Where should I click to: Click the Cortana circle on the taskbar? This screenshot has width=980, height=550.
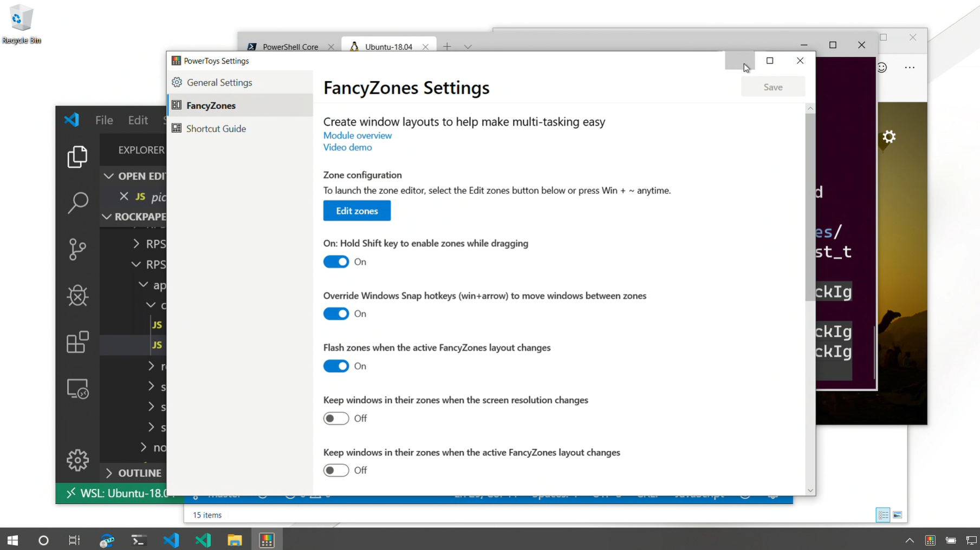click(43, 540)
